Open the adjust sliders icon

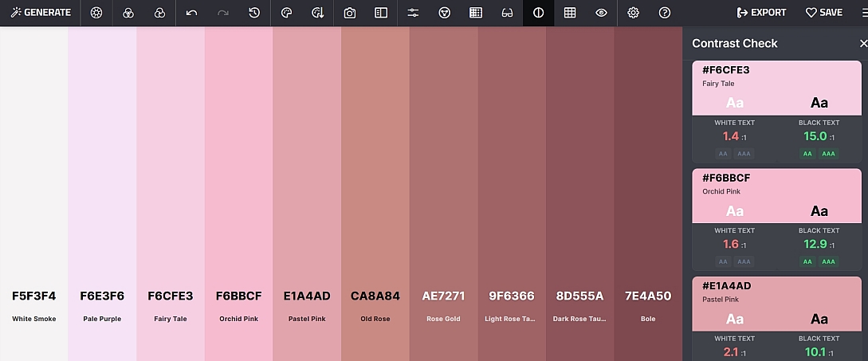click(413, 13)
